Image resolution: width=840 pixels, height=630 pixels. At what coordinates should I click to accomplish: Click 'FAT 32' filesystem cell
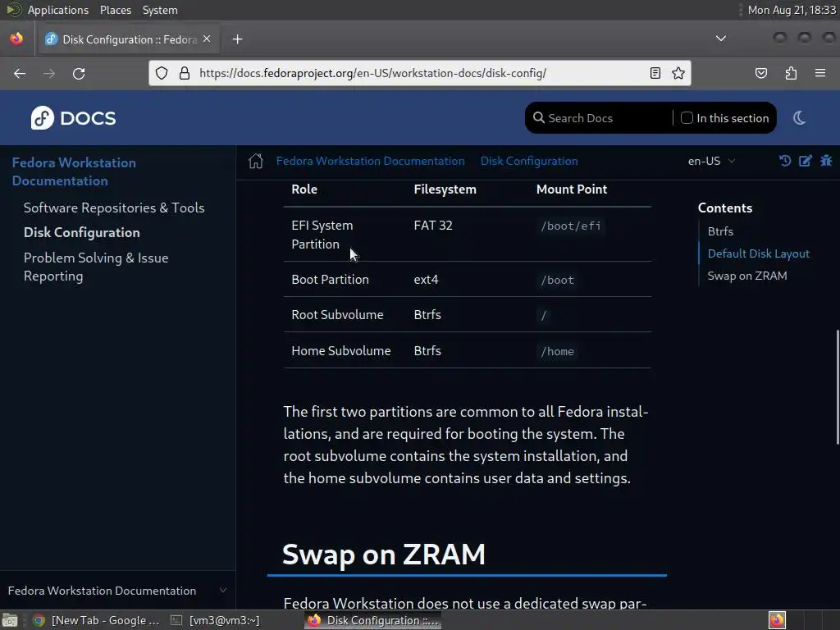pyautogui.click(x=433, y=226)
